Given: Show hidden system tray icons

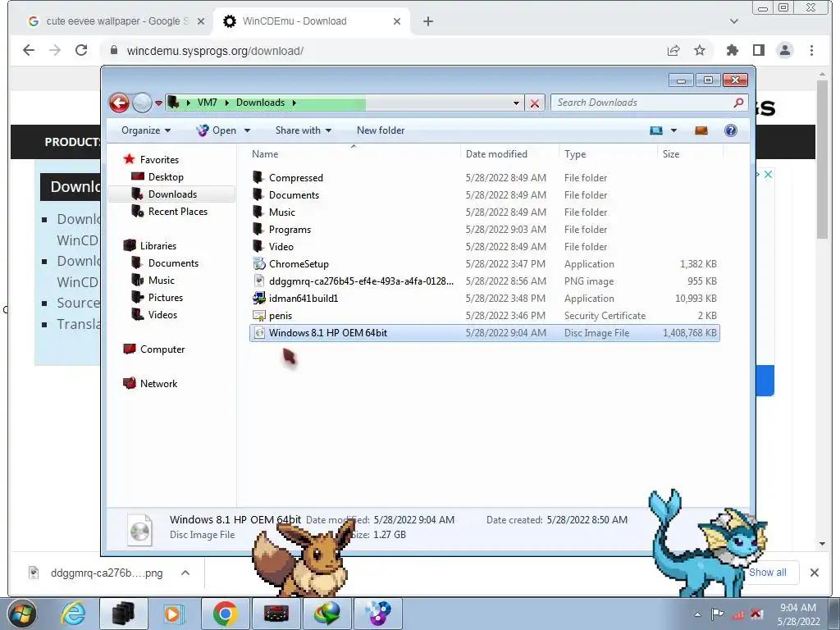Looking at the screenshot, I should point(697,614).
